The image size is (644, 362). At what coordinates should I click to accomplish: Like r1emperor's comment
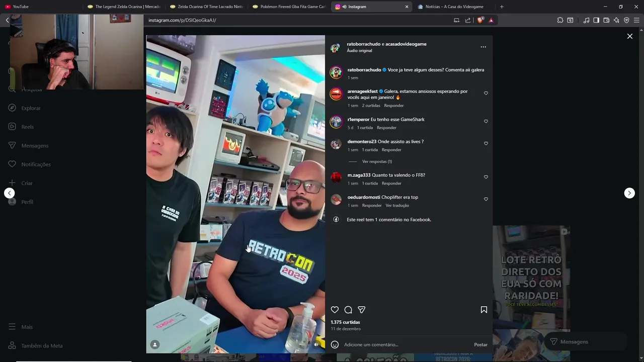pos(486,121)
